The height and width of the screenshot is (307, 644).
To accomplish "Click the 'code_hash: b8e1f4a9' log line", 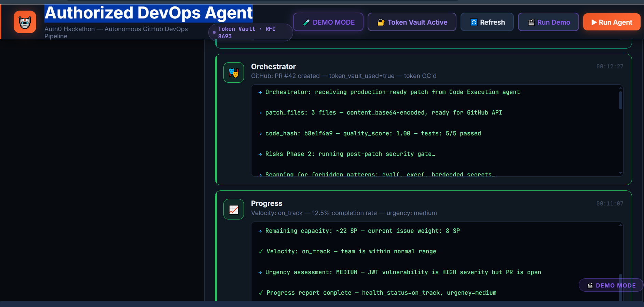I will (x=370, y=133).
